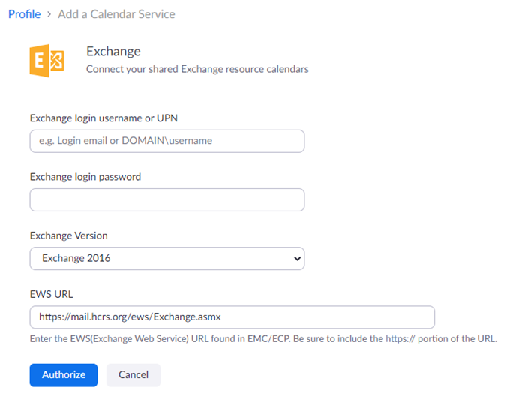This screenshot has width=522, height=420.
Task: Focus the Exchange login password field
Action: tap(166, 199)
